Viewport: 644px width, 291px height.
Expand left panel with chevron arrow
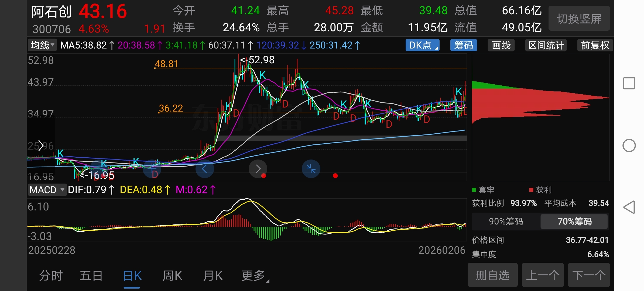click(x=41, y=145)
